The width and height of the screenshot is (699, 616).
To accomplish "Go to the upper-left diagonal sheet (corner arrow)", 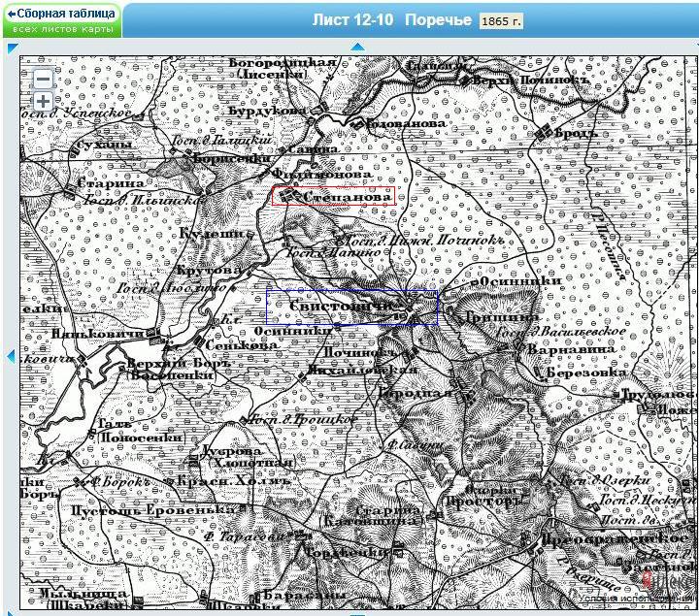I will (x=11, y=47).
